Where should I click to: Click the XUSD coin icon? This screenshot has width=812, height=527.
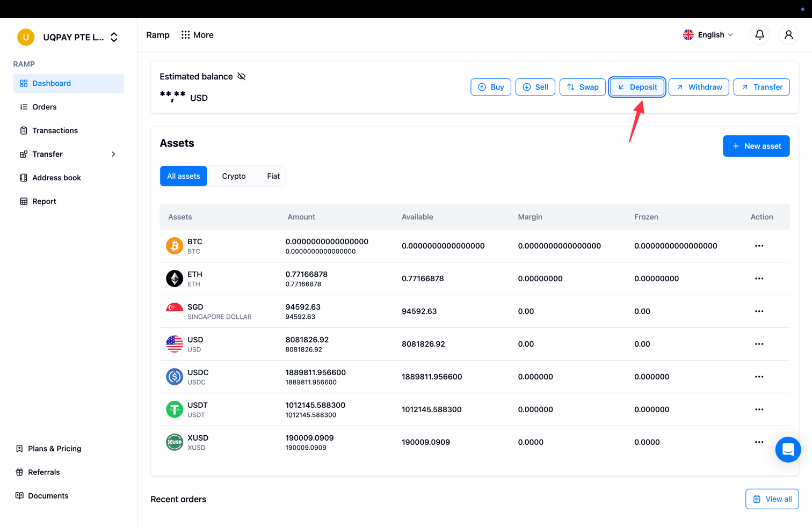(x=174, y=442)
